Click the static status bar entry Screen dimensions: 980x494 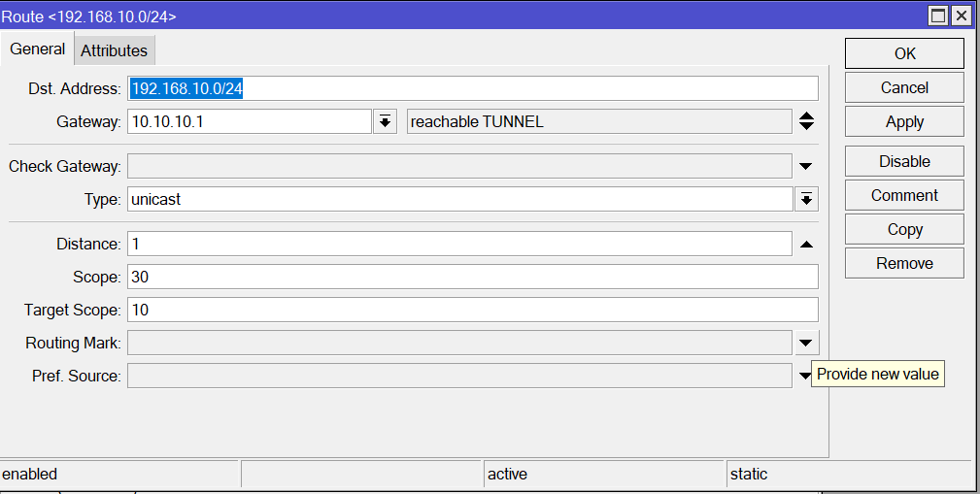tap(850, 474)
